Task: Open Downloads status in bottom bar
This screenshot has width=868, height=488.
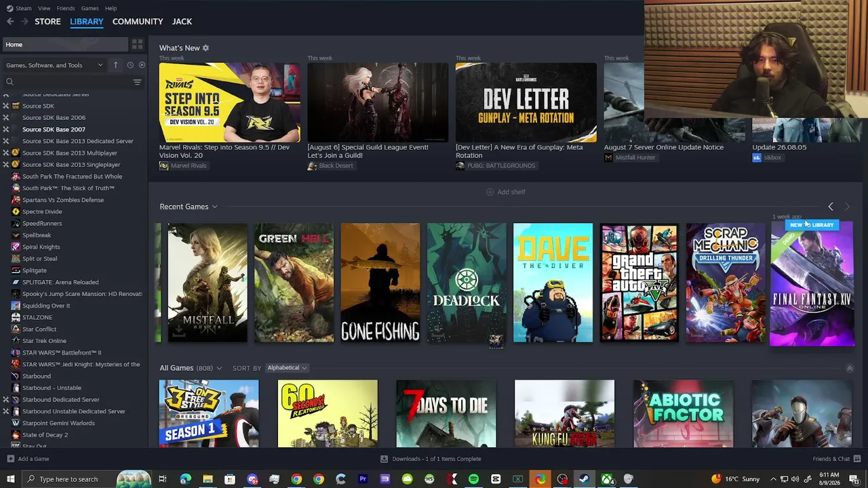Action: click(431, 459)
